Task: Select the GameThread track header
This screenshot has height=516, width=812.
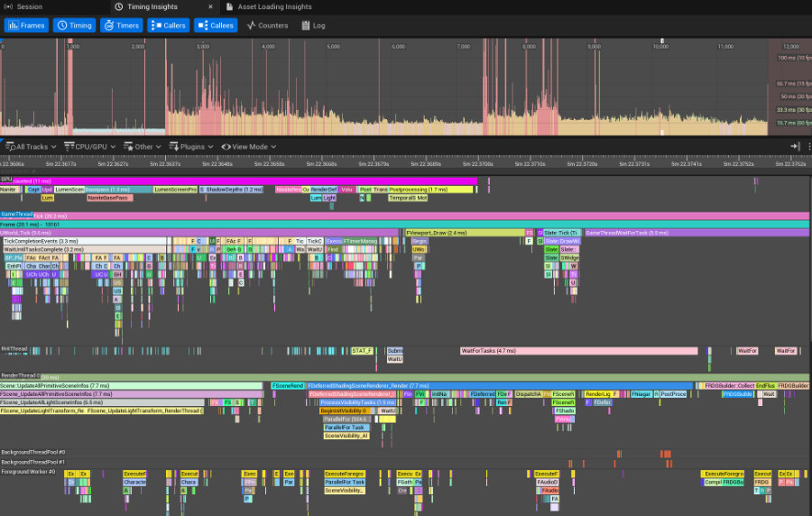Action: point(16,215)
